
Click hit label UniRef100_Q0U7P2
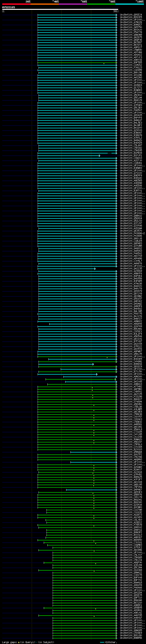coord(131,454)
